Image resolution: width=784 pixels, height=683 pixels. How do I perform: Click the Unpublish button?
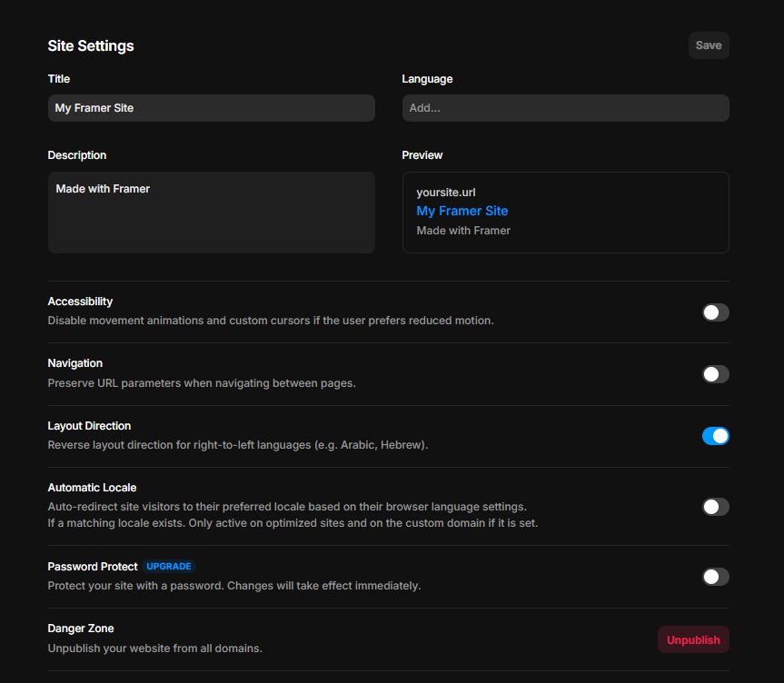(x=693, y=639)
